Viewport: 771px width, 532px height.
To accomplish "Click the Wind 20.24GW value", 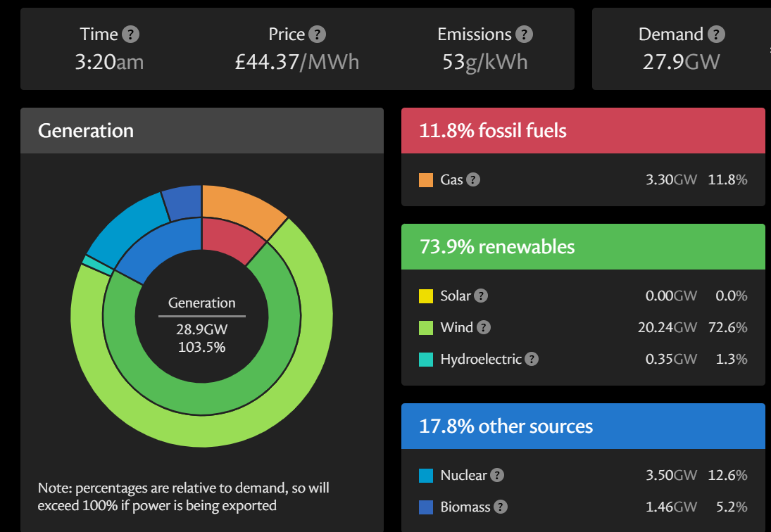I will tap(667, 328).
